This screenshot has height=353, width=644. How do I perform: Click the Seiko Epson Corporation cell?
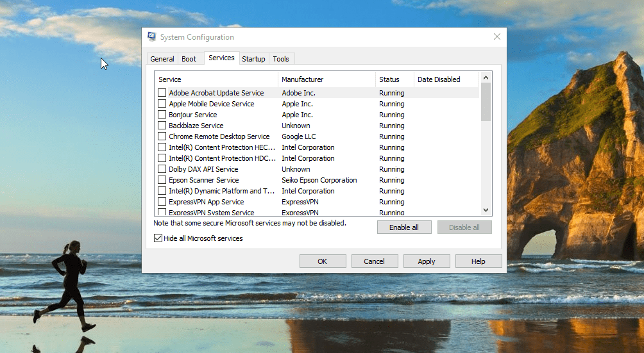(319, 180)
